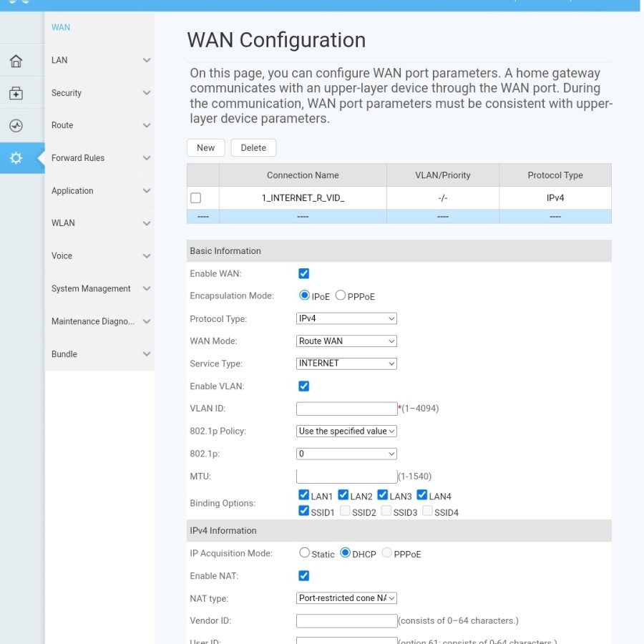
Task: Click the VLAN ID input field
Action: point(346,409)
